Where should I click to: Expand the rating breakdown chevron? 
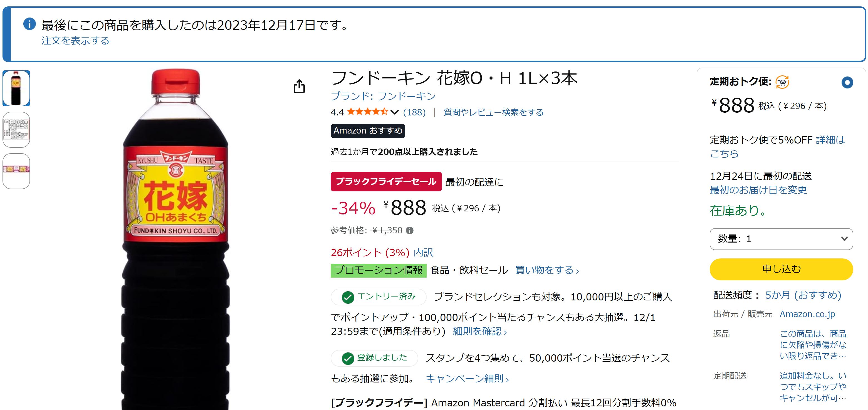coord(395,112)
